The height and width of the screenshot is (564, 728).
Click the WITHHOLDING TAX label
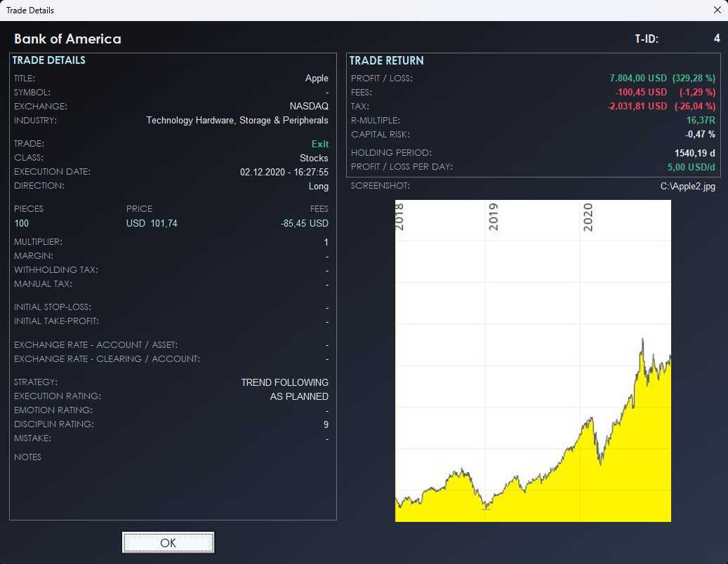coord(55,270)
